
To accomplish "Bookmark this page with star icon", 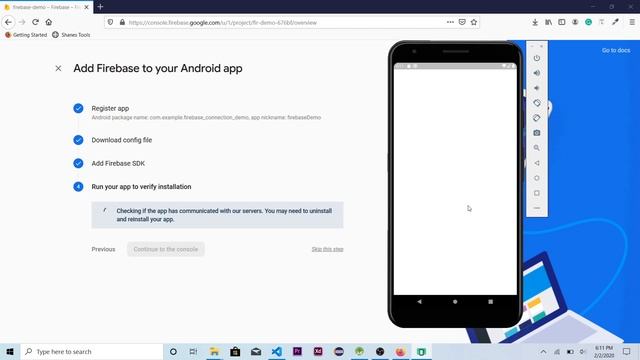I will tap(474, 22).
